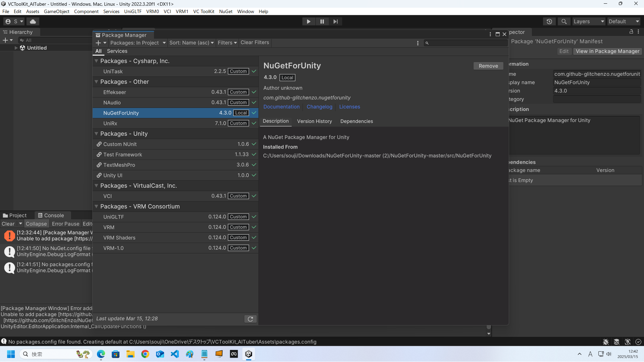
Task: Open Google Chrome from taskbar
Action: coord(145,354)
